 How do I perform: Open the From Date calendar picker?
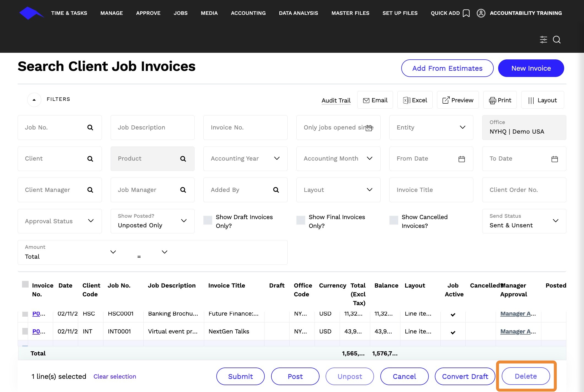(x=462, y=159)
